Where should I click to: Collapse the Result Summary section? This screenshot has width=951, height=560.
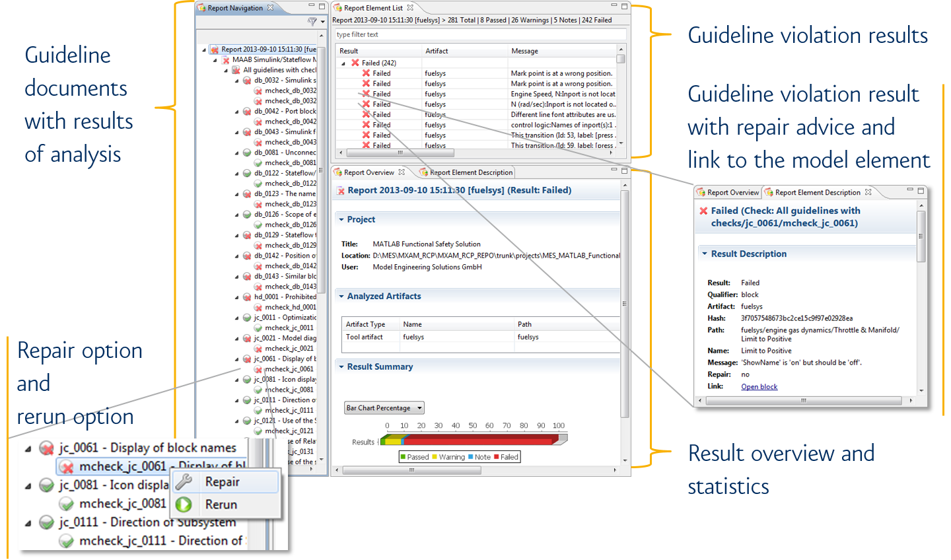341,367
